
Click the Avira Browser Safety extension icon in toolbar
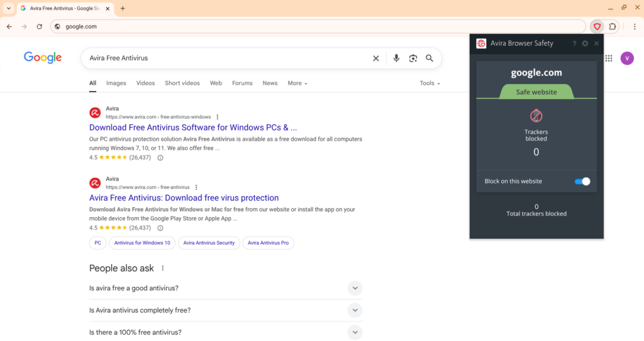click(x=597, y=26)
